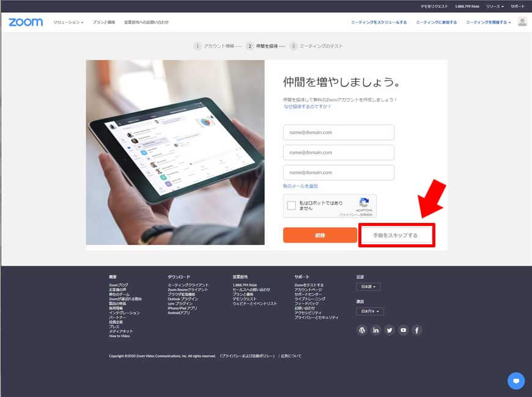The width and height of the screenshot is (532, 397).
Task: Open the 日本円¥ currency dropdown
Action: [370, 311]
